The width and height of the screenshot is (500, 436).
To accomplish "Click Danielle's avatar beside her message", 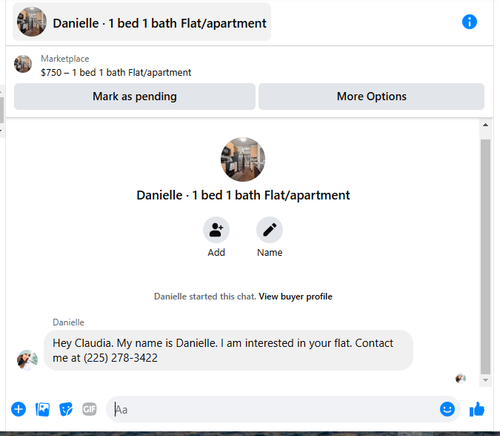I will point(27,360).
